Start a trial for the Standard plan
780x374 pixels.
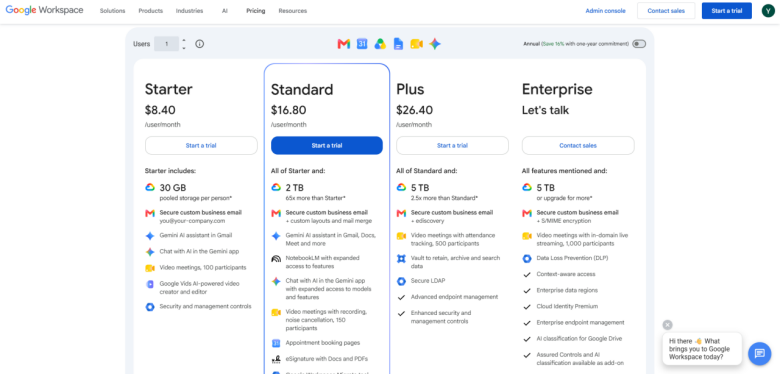(x=327, y=146)
